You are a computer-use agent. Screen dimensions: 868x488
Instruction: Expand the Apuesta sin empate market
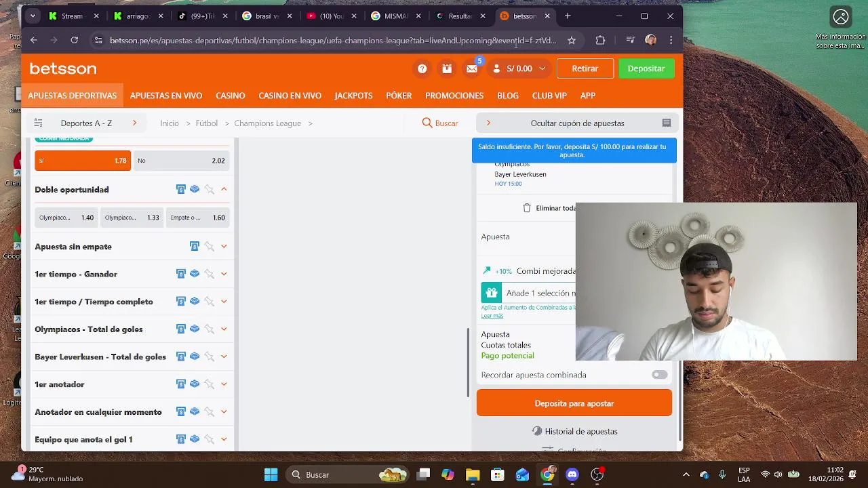pyautogui.click(x=224, y=247)
